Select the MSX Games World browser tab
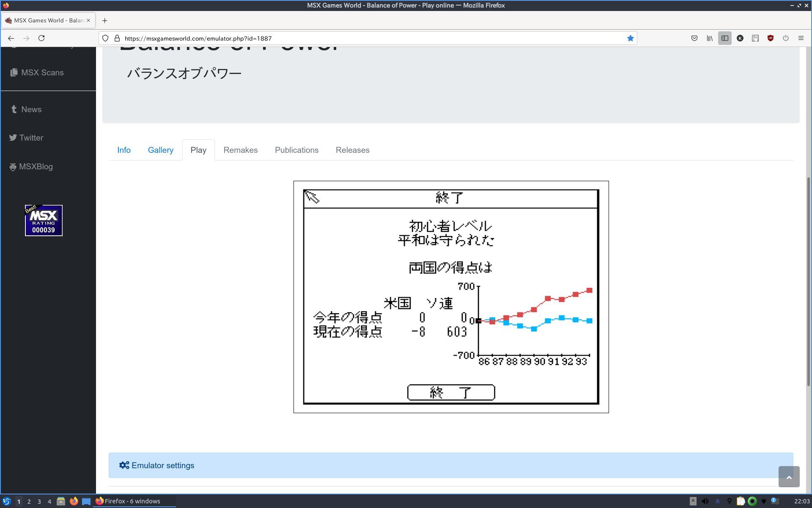The height and width of the screenshot is (508, 812). coord(48,20)
